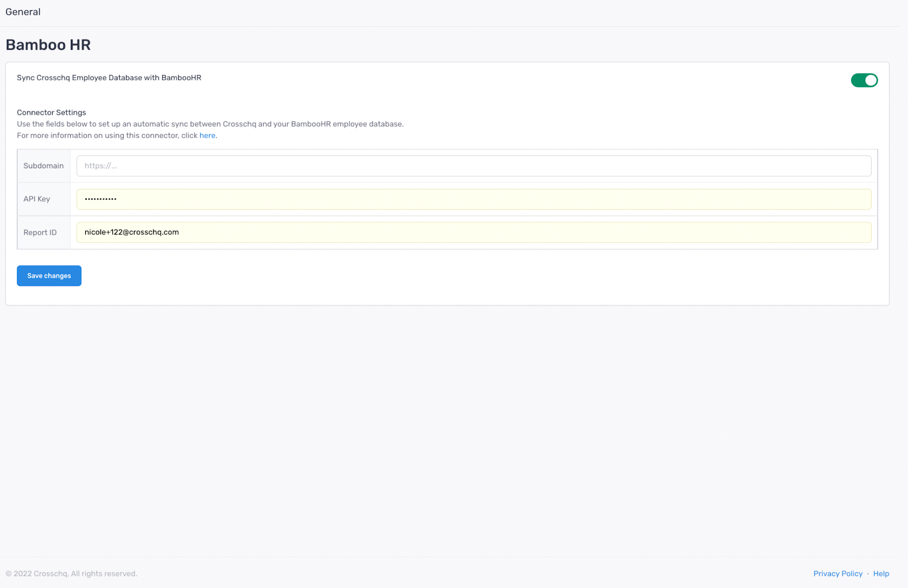
Task: Open the 'here' connector information link
Action: coord(207,136)
